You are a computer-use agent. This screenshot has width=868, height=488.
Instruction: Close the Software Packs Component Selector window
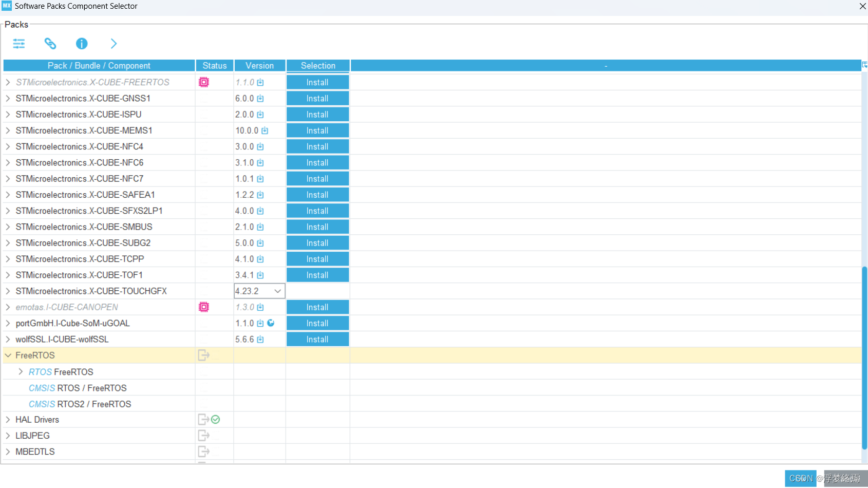point(862,6)
